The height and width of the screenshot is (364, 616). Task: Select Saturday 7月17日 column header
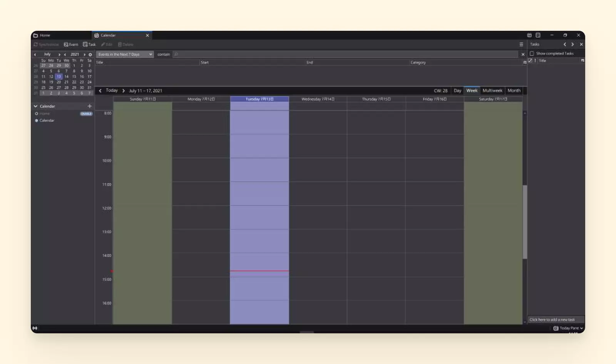click(x=493, y=99)
